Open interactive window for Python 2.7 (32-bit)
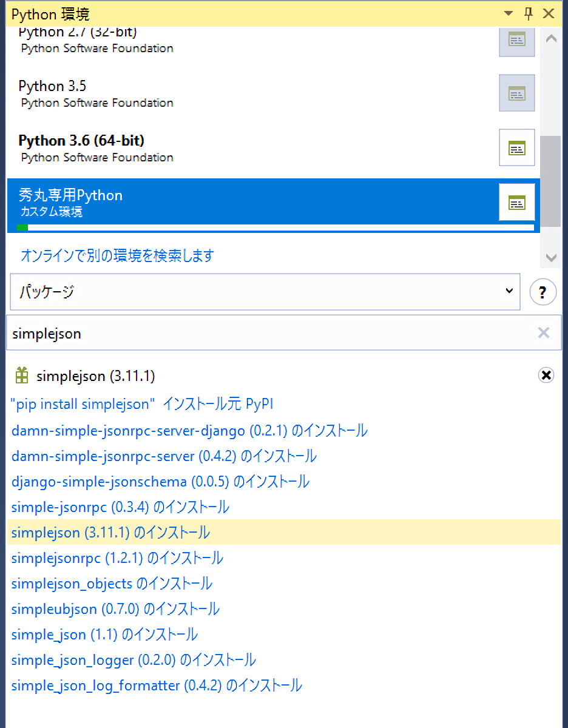The width and height of the screenshot is (568, 728). (x=516, y=40)
